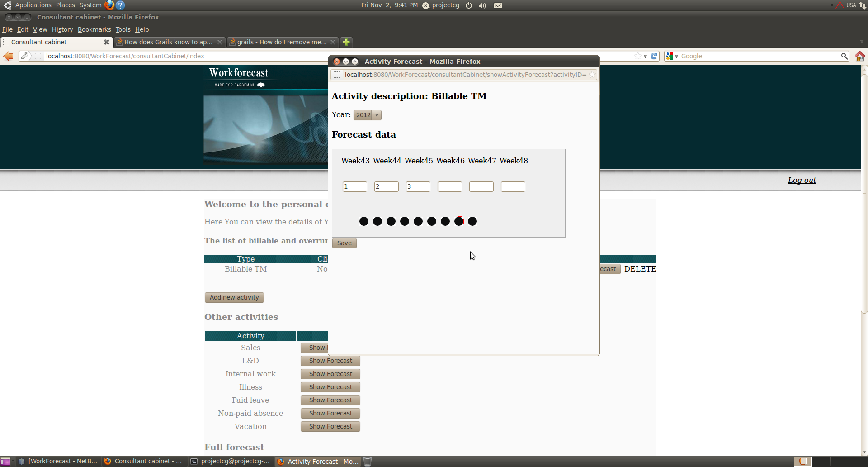
Task: Click the reload icon in address bar
Action: coord(654,56)
